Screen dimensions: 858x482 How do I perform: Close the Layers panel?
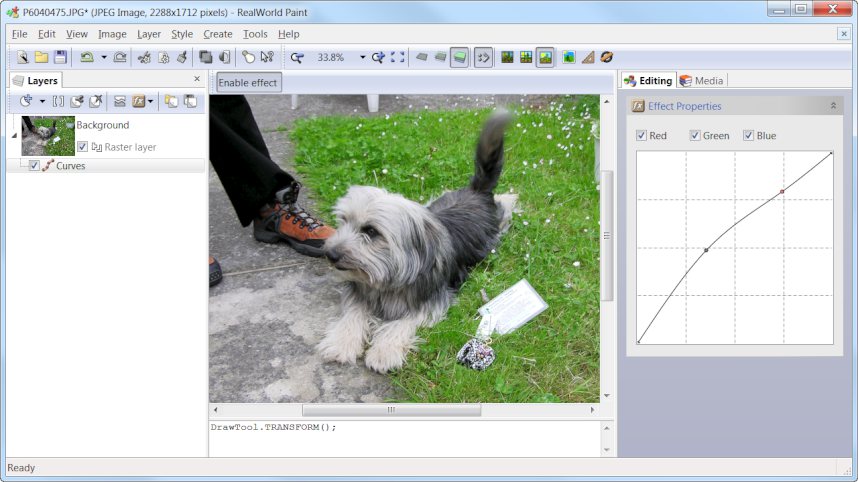click(x=197, y=79)
